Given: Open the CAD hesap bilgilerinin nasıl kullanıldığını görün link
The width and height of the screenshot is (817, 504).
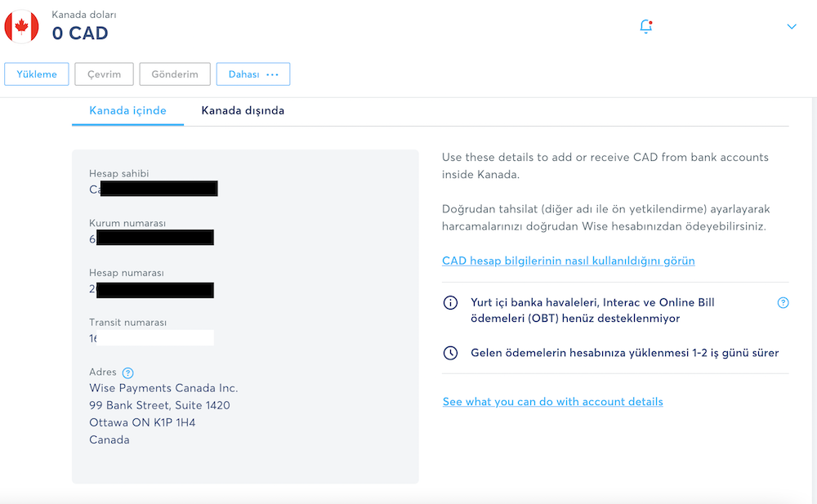Looking at the screenshot, I should pyautogui.click(x=569, y=261).
